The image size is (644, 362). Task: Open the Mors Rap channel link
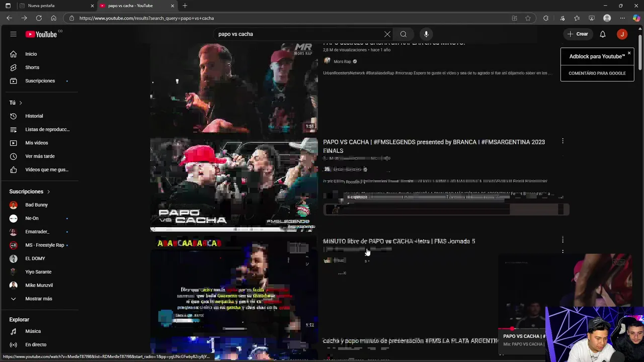342,61
